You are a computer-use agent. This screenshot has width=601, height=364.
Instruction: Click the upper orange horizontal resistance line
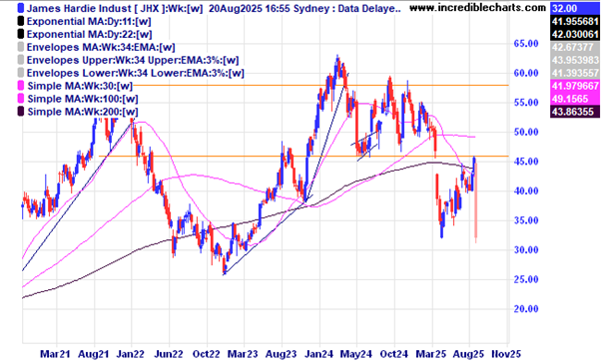click(321, 85)
